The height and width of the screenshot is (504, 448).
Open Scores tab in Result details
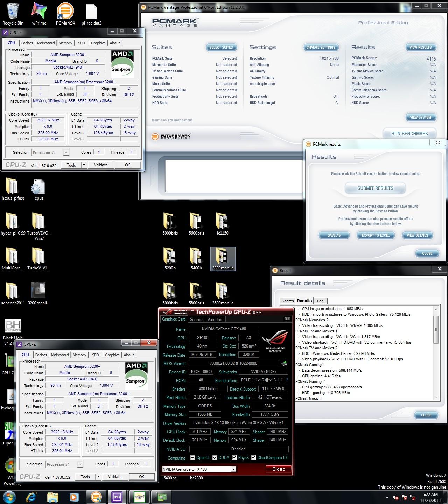[x=288, y=301]
